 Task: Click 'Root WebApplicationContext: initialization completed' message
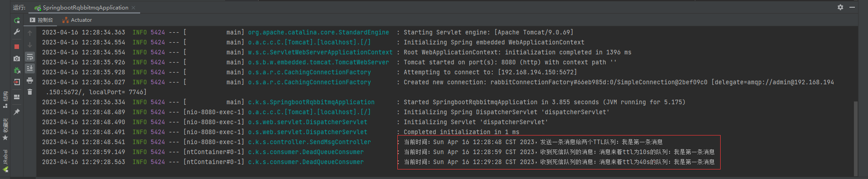[517, 52]
